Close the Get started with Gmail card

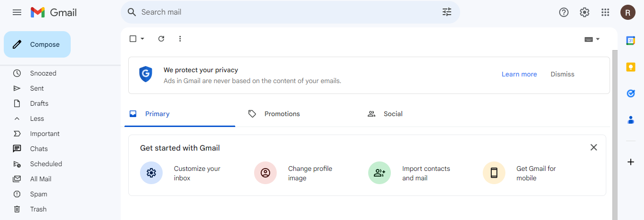pyautogui.click(x=594, y=147)
